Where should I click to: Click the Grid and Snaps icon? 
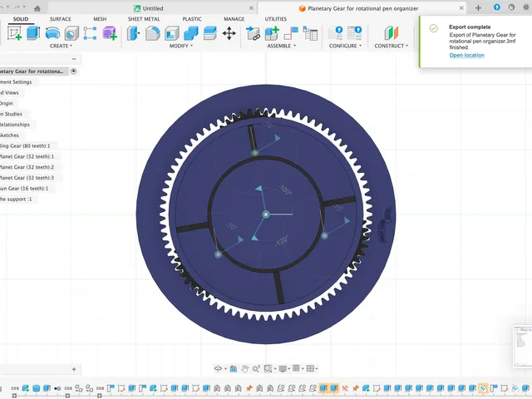pyautogui.click(x=296, y=368)
